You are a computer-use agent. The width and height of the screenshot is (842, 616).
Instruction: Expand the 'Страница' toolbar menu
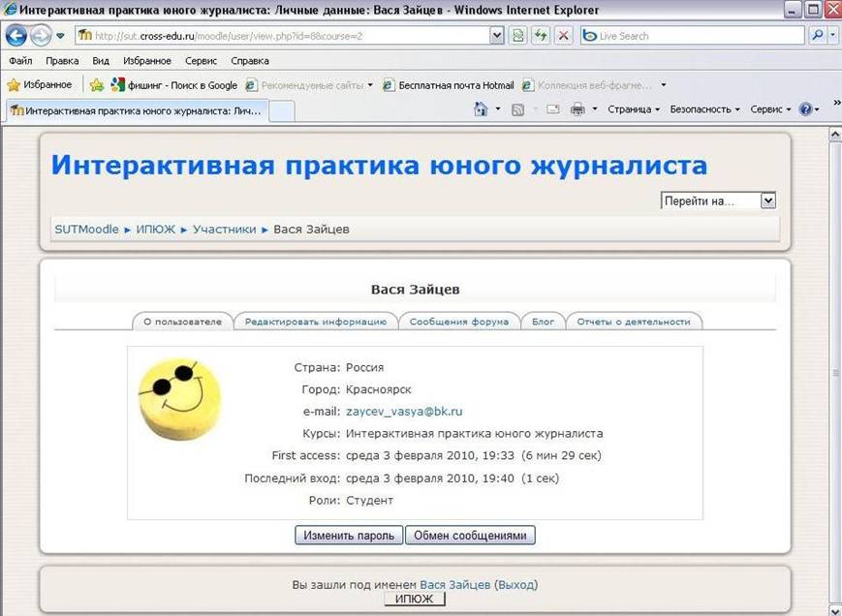click(633, 109)
